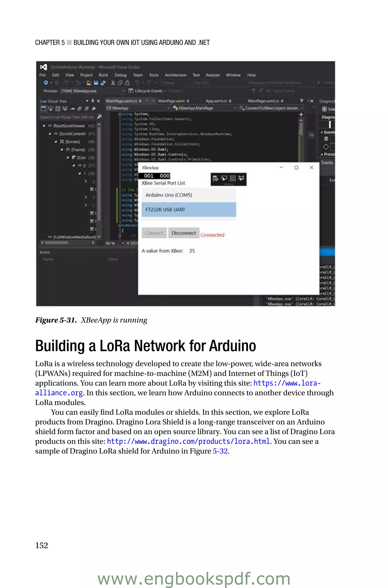Click Enable Selection icon in XBeeApp overlay

(x=224, y=178)
